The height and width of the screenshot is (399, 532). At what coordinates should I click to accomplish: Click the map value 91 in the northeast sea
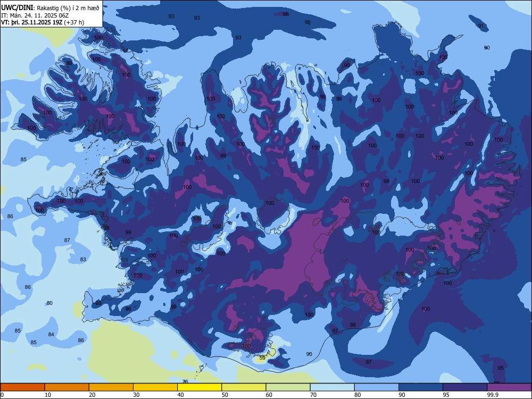point(481,26)
